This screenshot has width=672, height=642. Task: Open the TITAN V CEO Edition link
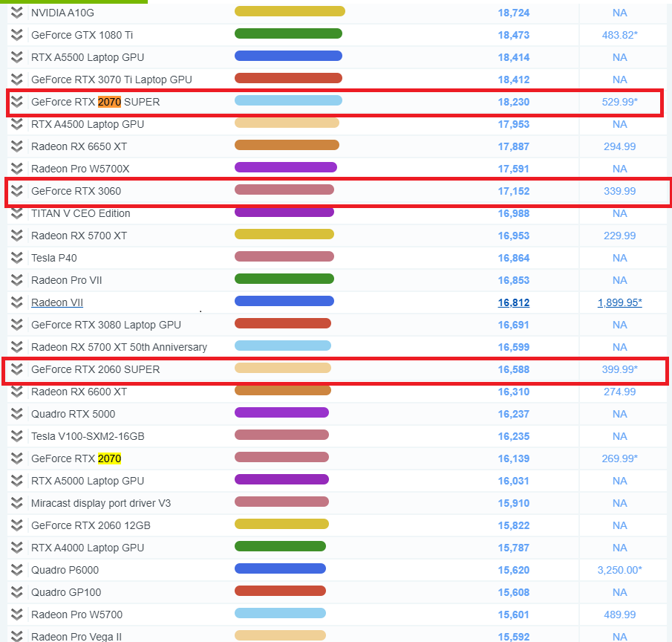coord(81,213)
